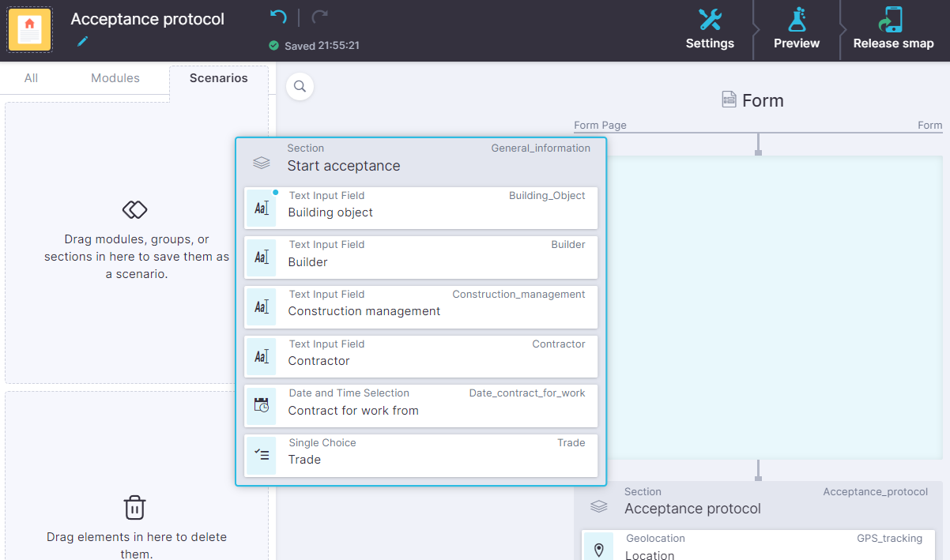
Task: Switch to the Modules tab
Action: coord(115,78)
